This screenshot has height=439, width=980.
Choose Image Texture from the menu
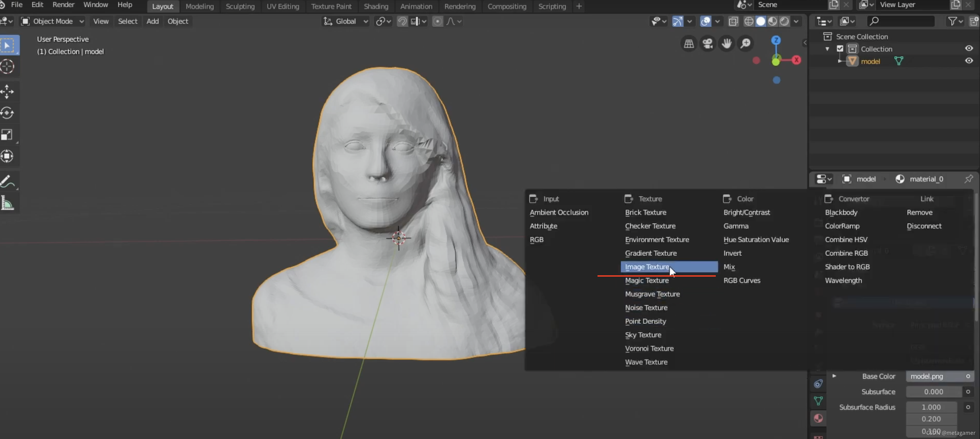click(647, 267)
